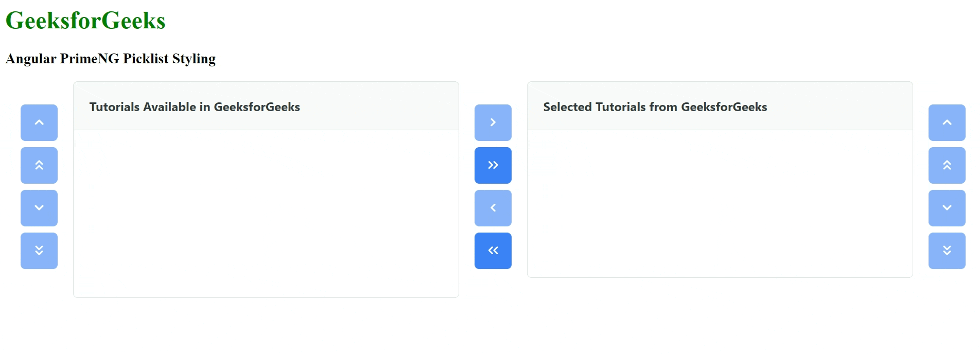Click the "Selected Tutorials from GeeksforGeeks" header
The width and height of the screenshot is (980, 354).
[655, 107]
